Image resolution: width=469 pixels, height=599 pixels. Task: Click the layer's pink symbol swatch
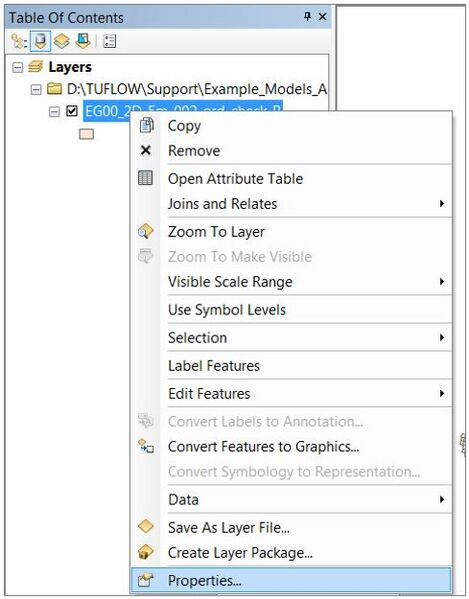click(86, 134)
